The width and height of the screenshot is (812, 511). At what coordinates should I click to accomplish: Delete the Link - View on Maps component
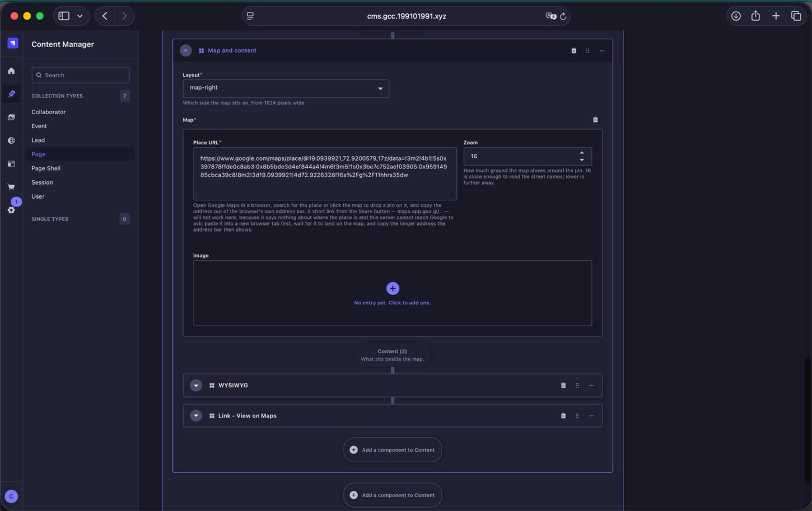click(563, 416)
